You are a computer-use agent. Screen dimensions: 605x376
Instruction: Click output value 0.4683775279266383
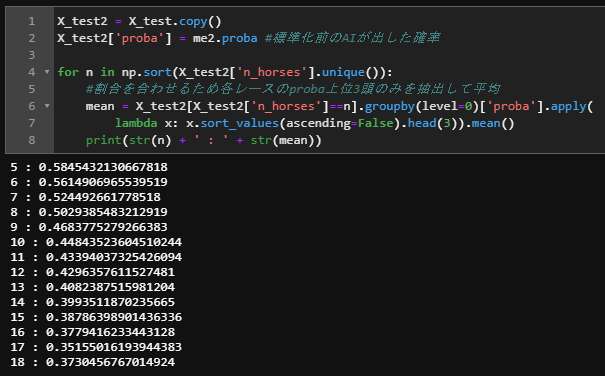103,227
